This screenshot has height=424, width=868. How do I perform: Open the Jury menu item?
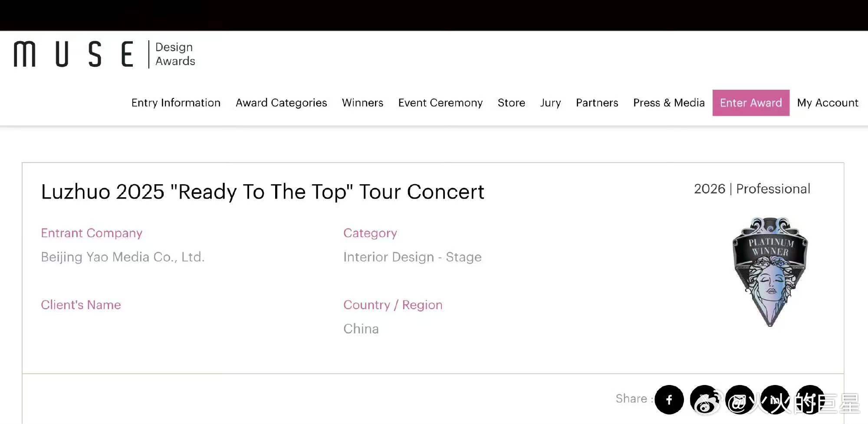coord(550,103)
